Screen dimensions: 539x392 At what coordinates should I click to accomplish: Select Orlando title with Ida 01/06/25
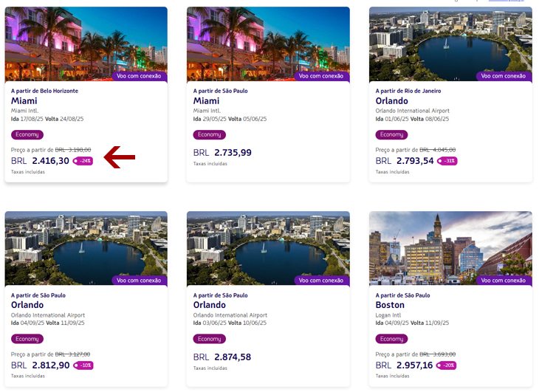pyautogui.click(x=391, y=100)
